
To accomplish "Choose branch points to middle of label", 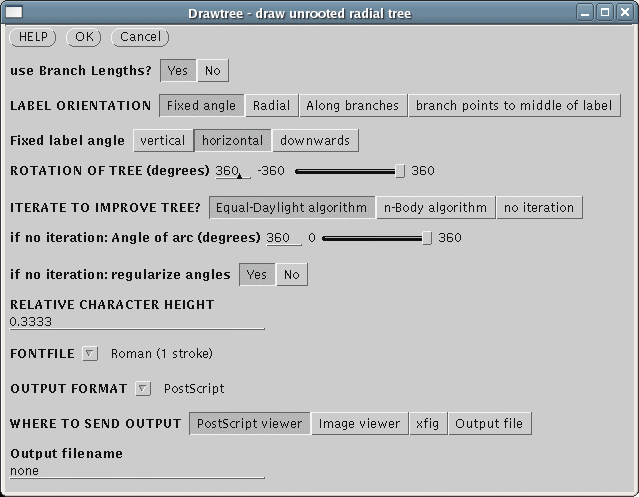I will pyautogui.click(x=514, y=106).
